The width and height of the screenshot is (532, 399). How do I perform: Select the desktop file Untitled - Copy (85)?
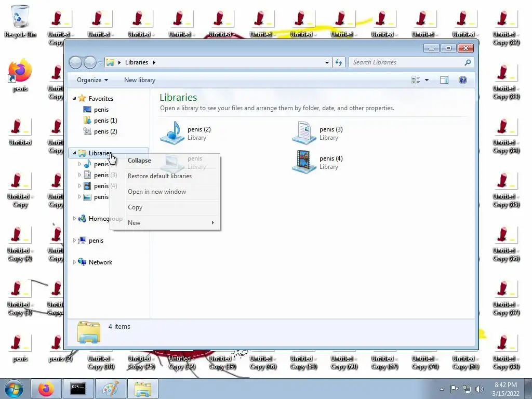506,191
